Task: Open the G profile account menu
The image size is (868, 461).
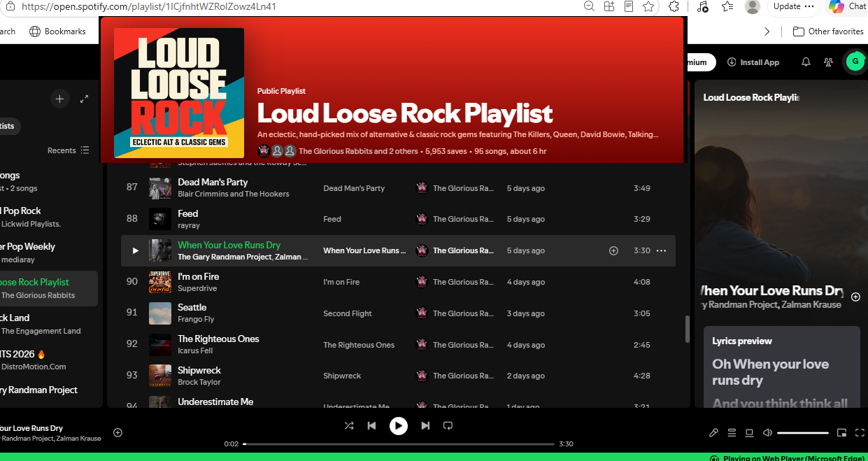Action: [x=855, y=62]
